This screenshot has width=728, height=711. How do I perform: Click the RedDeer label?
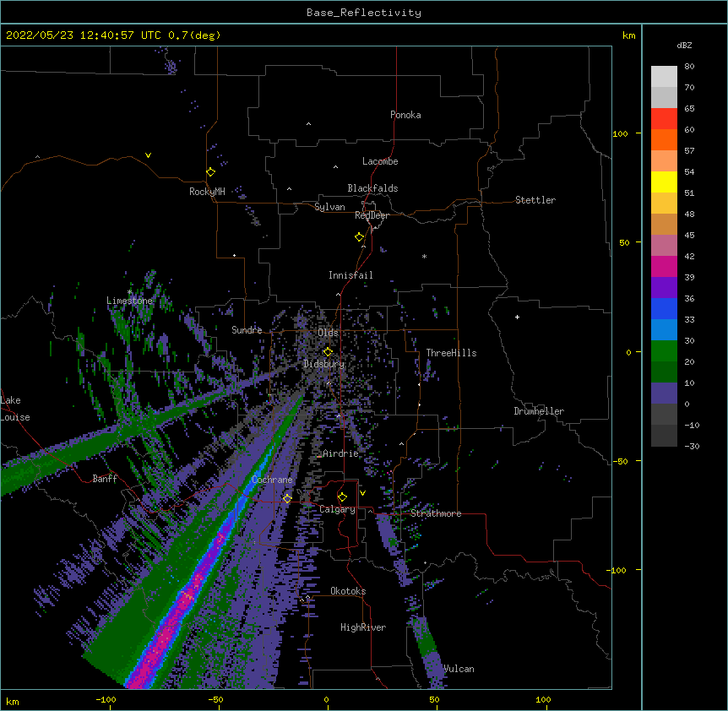(x=372, y=215)
